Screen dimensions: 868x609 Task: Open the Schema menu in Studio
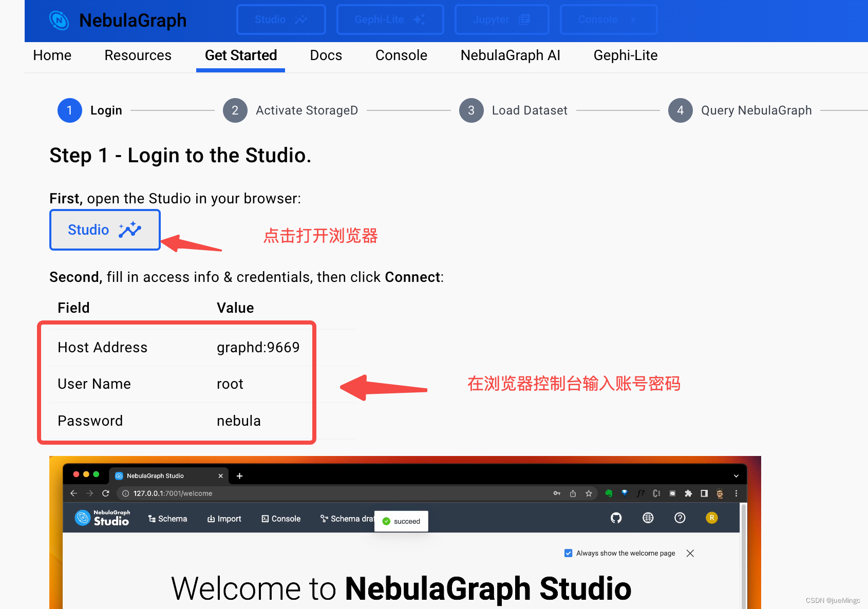click(167, 519)
